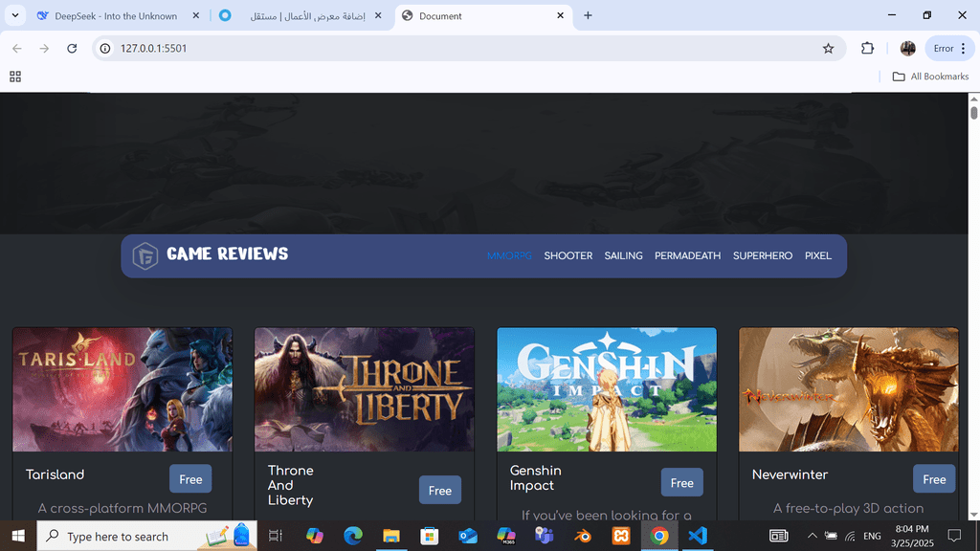
Task: Switch to Visual Studio Code on taskbar
Action: point(698,536)
